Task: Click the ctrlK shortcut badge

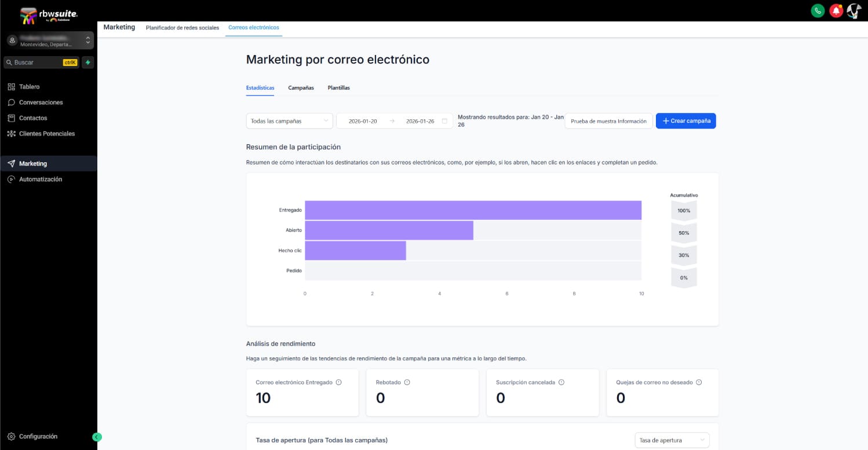Action: click(x=70, y=63)
